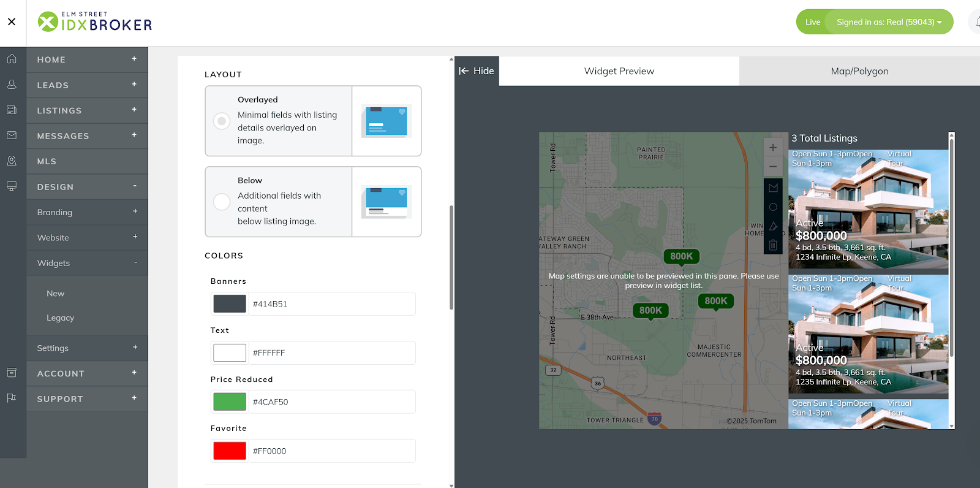Screen dimensions: 980x488
Task: Hide the widget preview pane
Action: (477, 71)
